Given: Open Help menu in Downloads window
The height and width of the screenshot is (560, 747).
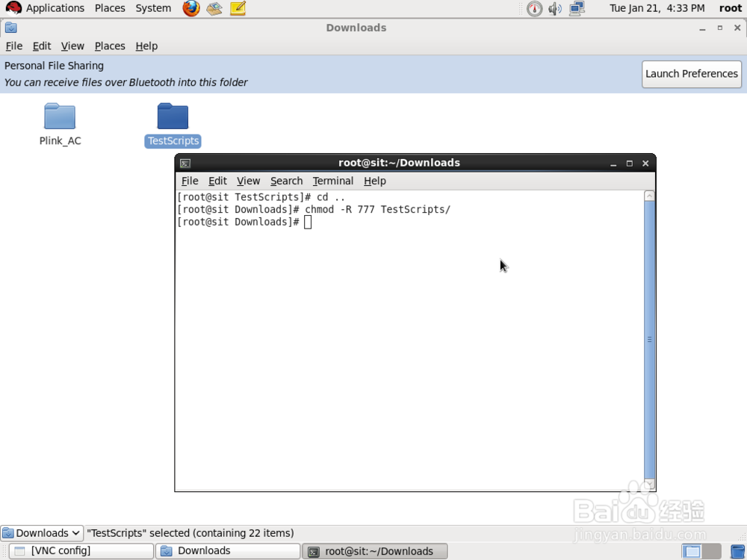Looking at the screenshot, I should (146, 46).
